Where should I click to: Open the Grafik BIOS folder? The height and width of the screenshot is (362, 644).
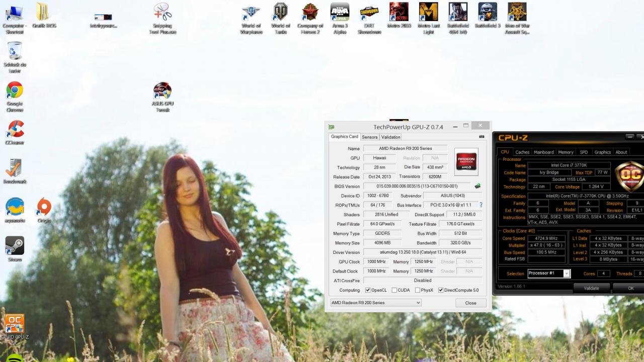tap(44, 16)
